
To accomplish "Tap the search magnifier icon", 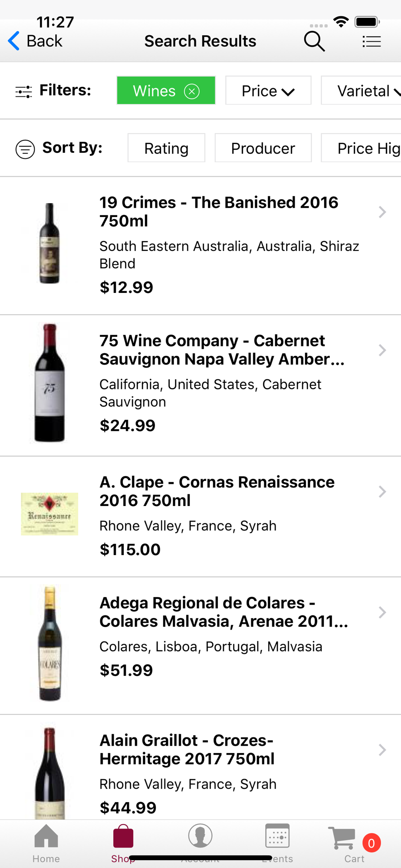I will click(x=314, y=42).
